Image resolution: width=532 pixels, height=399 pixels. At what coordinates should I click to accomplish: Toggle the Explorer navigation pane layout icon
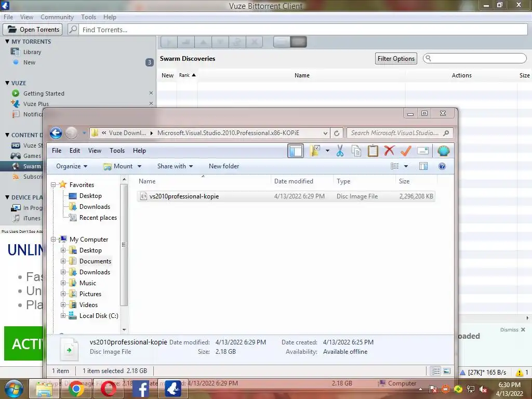tap(296, 151)
